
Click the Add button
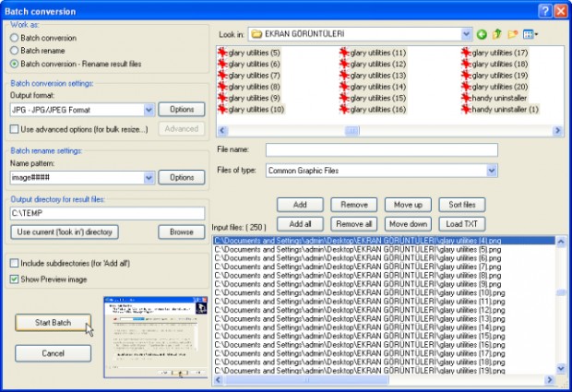point(300,205)
